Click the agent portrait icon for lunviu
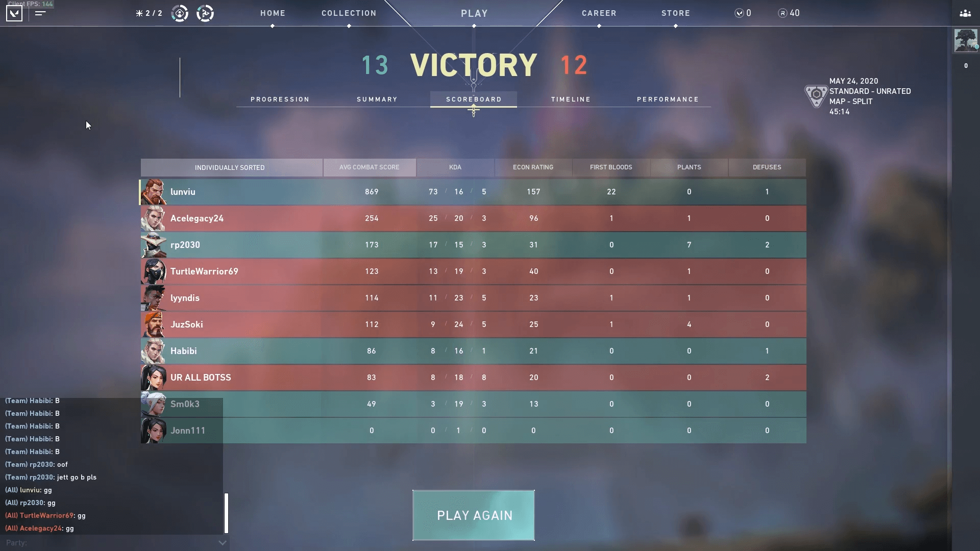This screenshot has height=551, width=980. (152, 192)
